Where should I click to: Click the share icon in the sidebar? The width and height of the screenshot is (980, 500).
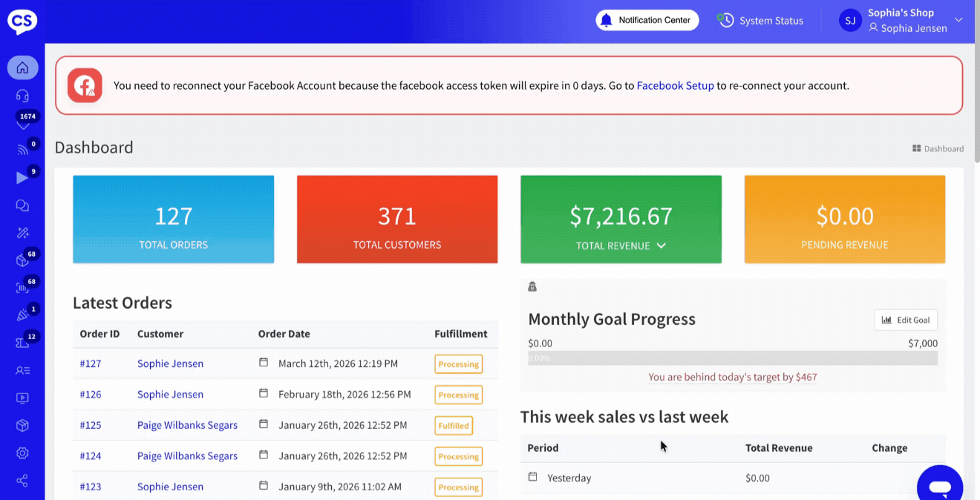point(22,481)
